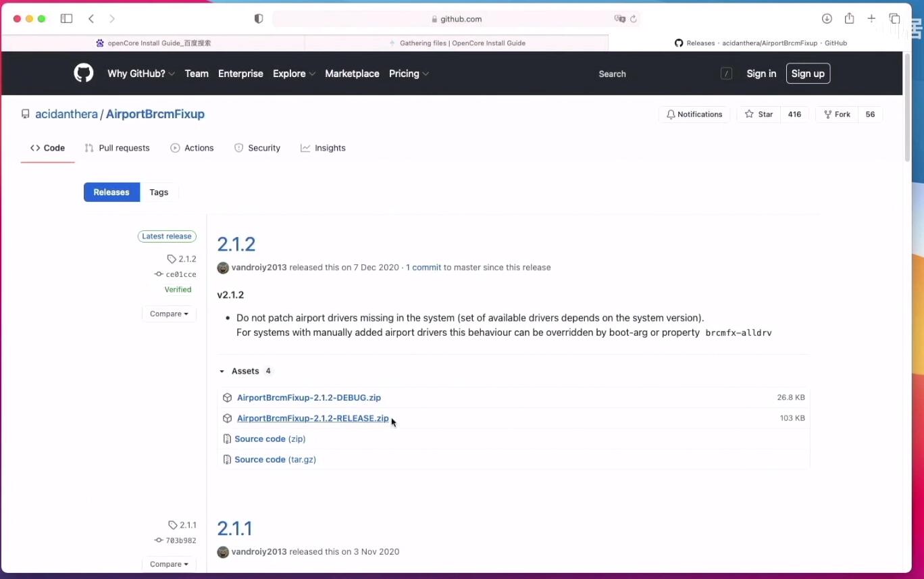The image size is (924, 579).
Task: View the 416 stargazers count
Action: tap(794, 114)
